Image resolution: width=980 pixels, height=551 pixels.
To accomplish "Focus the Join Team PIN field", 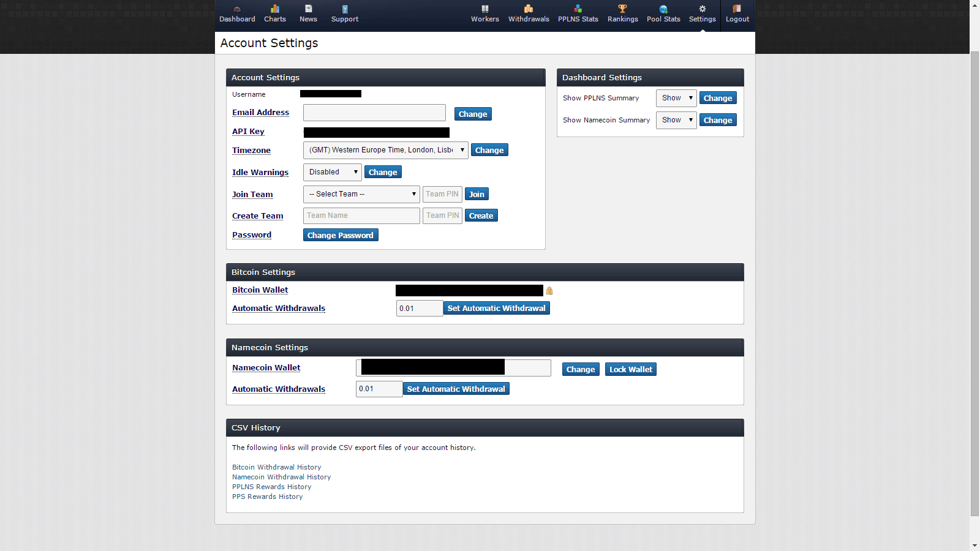I will click(442, 194).
